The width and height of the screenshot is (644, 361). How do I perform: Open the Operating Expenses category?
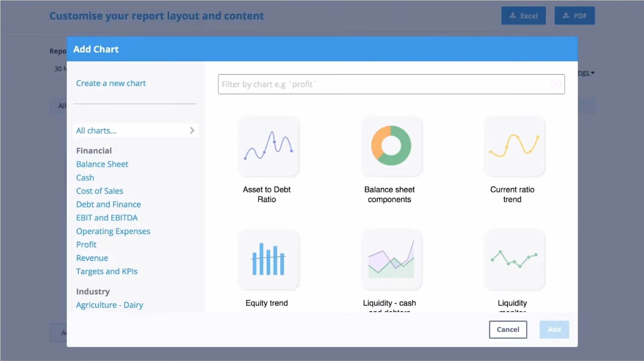click(x=113, y=231)
